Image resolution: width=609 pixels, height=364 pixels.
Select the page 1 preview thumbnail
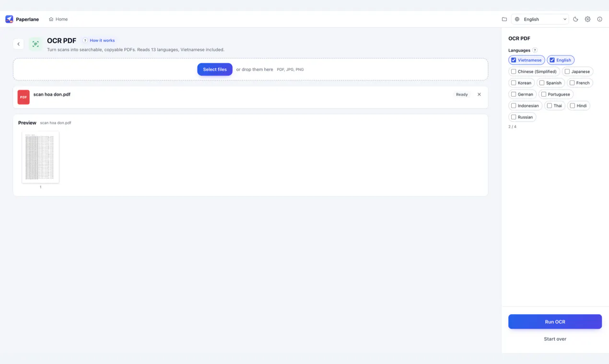pyautogui.click(x=40, y=157)
